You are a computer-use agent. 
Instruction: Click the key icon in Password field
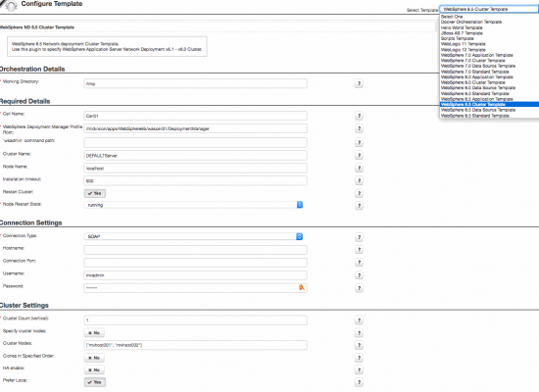point(302,287)
